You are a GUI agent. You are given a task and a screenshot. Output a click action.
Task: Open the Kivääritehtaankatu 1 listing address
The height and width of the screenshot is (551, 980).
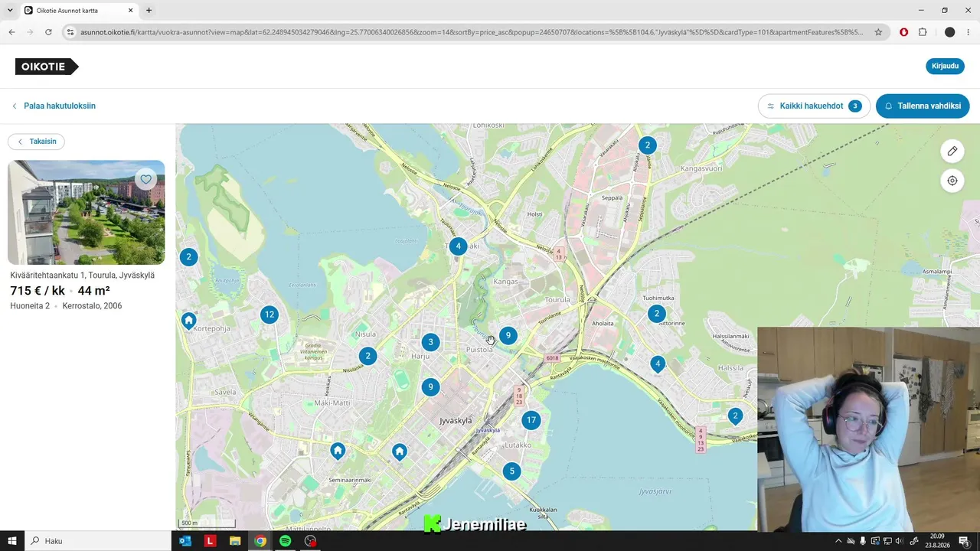83,275
